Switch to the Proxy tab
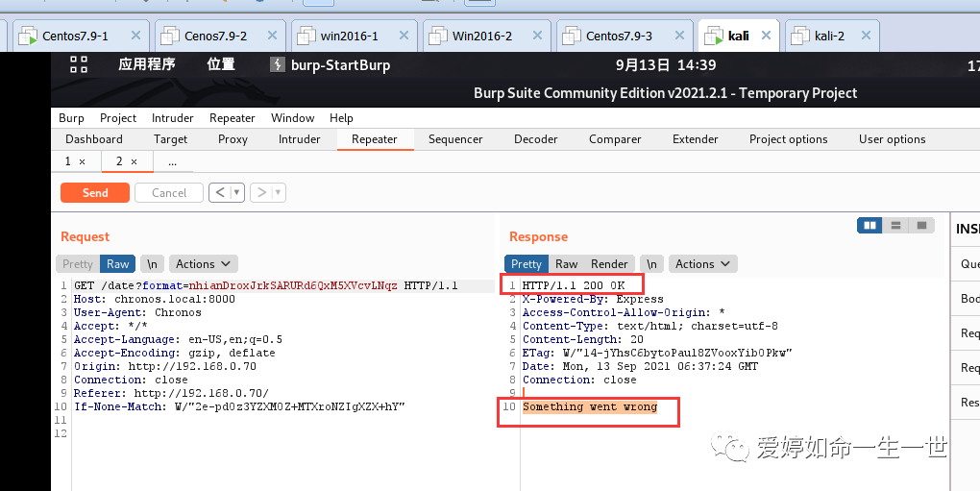 (x=233, y=139)
